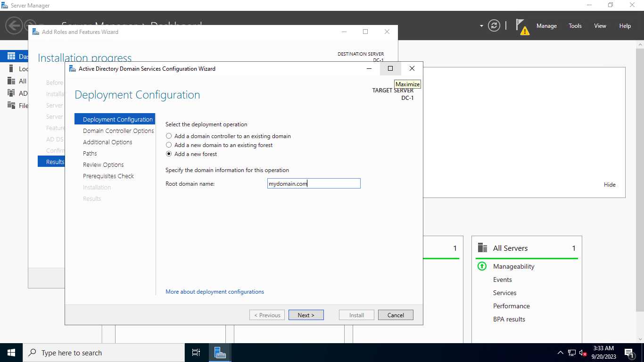The image size is (644, 362).
Task: Select Add a new forest option
Action: pos(168,154)
